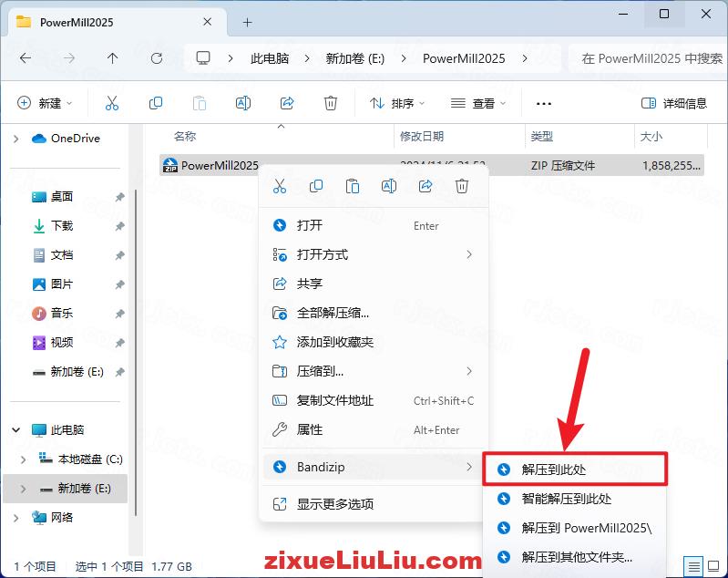
Task: Click the rename icon in the toolbar
Action: coord(243,103)
